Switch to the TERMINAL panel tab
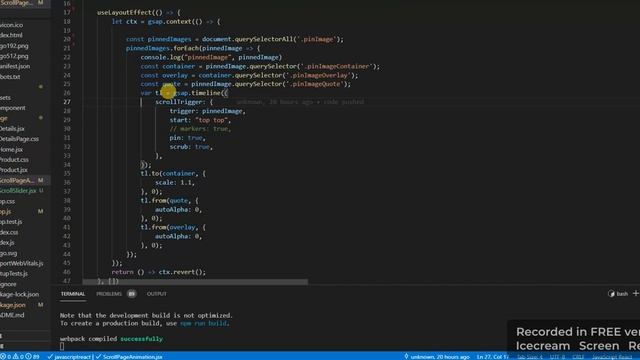This screenshot has width=640, height=360. 73,294
